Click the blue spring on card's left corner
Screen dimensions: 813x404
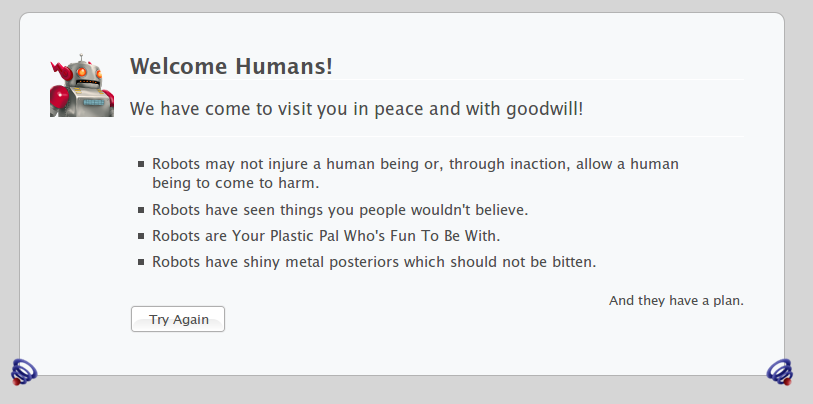click(x=24, y=372)
